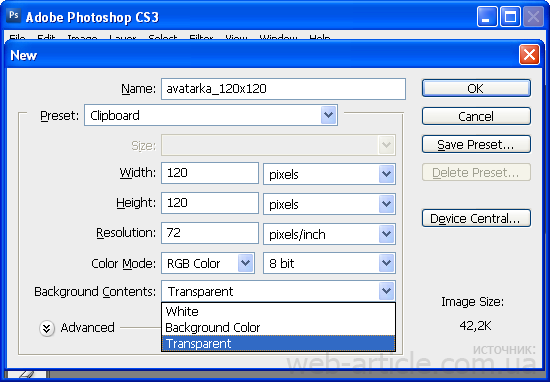Open the pixels/inch units dropdown
This screenshot has width=550, height=383.
pyautogui.click(x=329, y=234)
